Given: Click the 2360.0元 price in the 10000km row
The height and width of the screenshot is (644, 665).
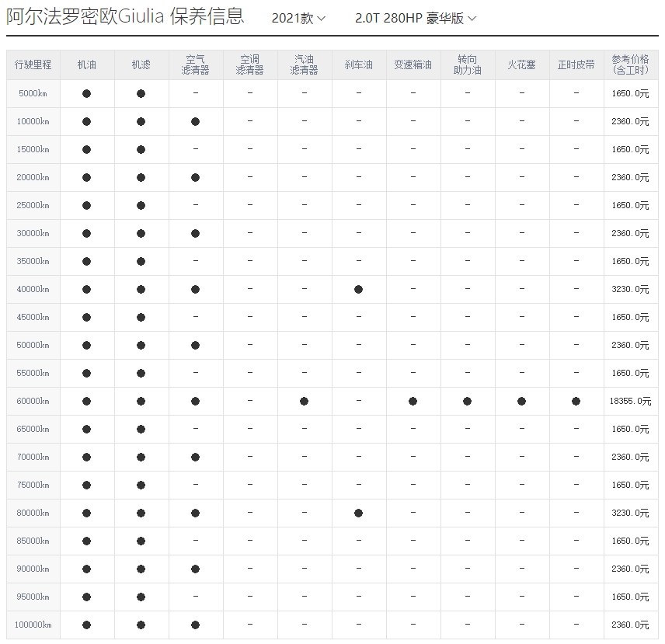Looking at the screenshot, I should click(x=630, y=122).
